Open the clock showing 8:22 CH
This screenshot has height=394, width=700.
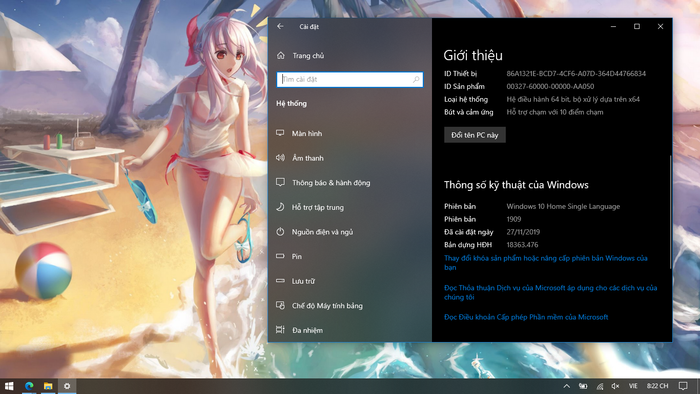[658, 386]
